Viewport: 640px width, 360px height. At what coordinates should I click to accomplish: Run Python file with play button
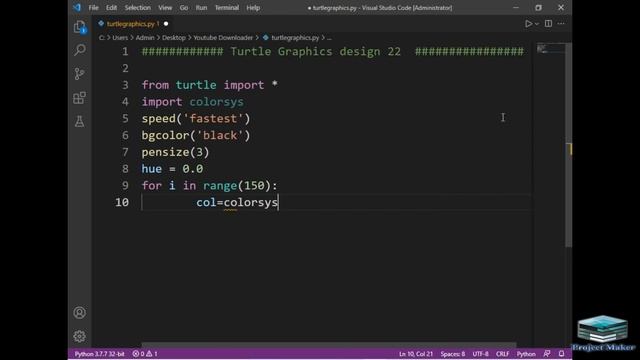coord(528,24)
